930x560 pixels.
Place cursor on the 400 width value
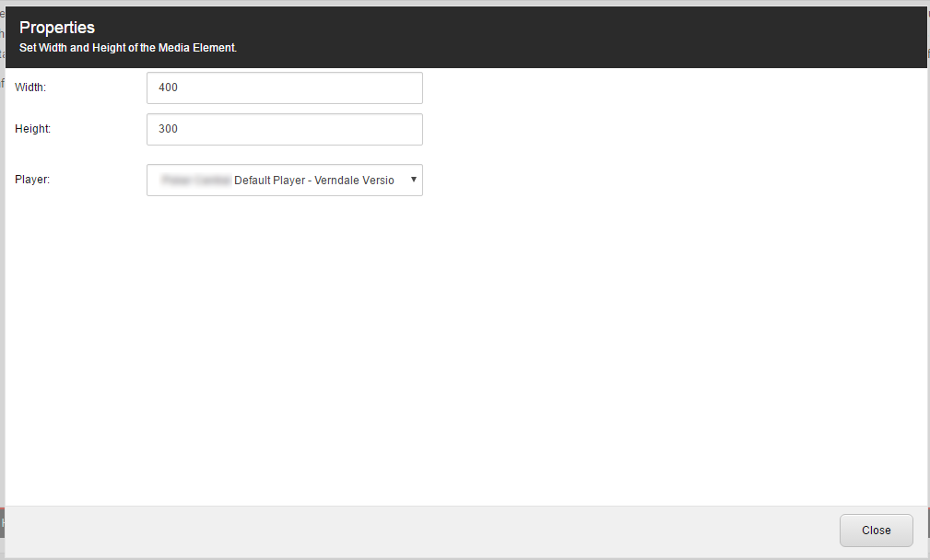pos(168,87)
